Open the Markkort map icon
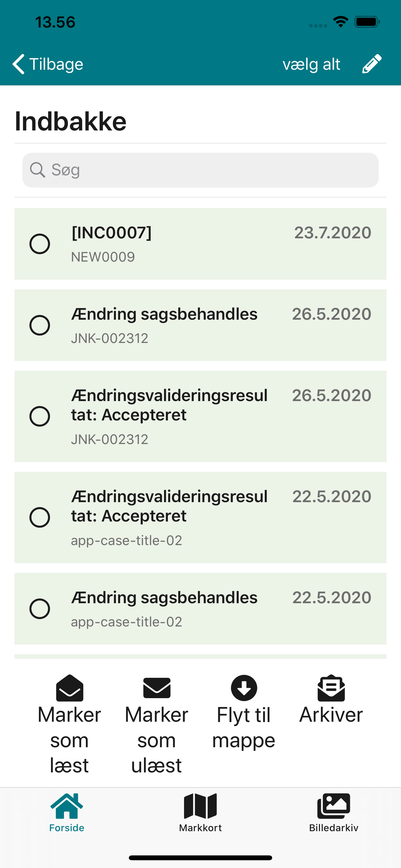401x868 pixels. click(200, 806)
